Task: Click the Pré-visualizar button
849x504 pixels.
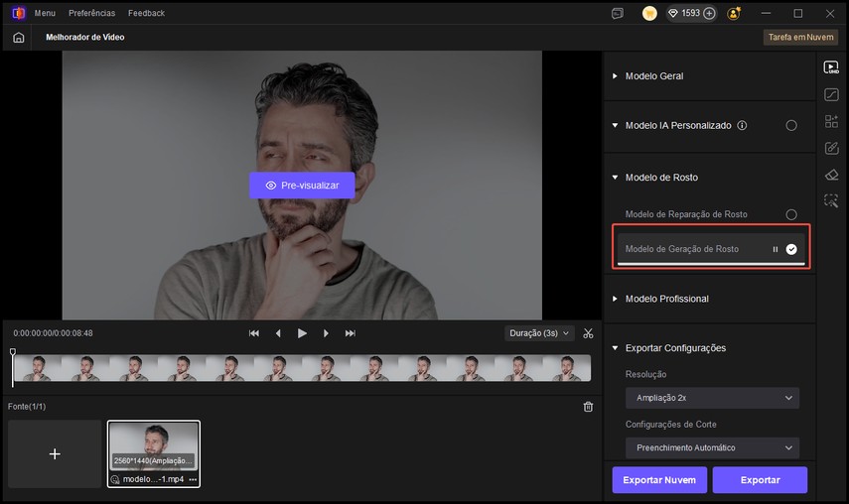Action: point(302,186)
